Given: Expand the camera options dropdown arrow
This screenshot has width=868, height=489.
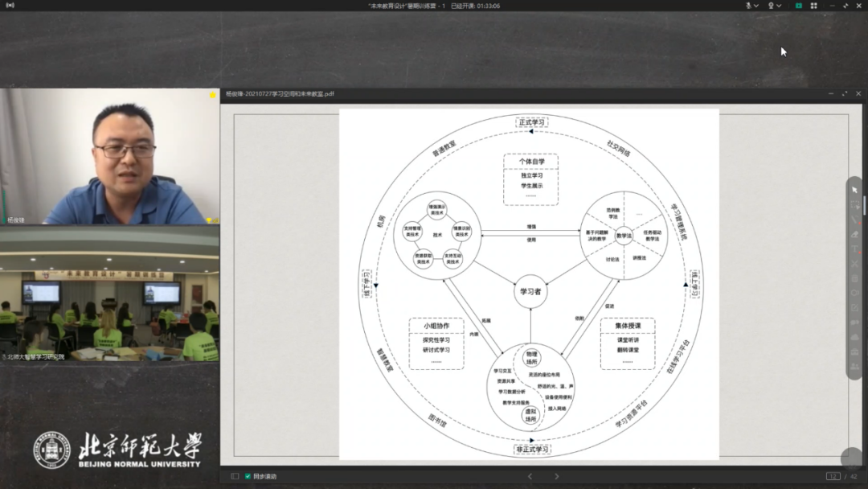Looking at the screenshot, I should 780,6.
